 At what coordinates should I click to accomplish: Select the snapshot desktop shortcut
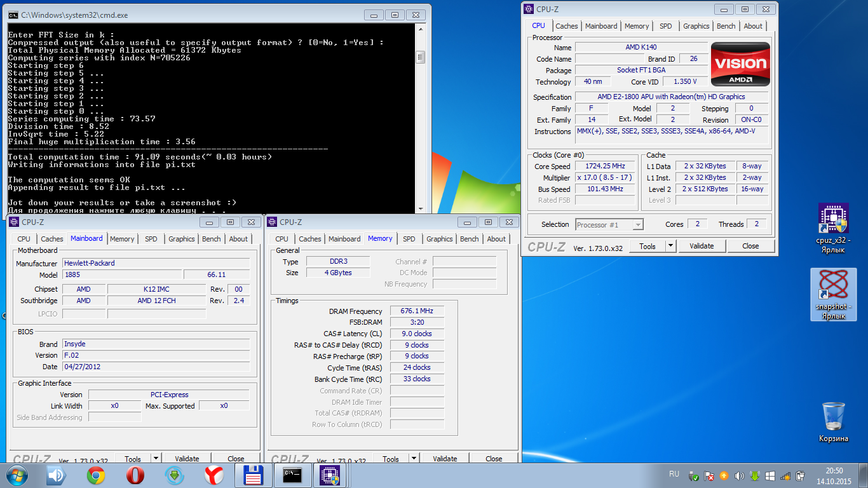click(x=833, y=294)
